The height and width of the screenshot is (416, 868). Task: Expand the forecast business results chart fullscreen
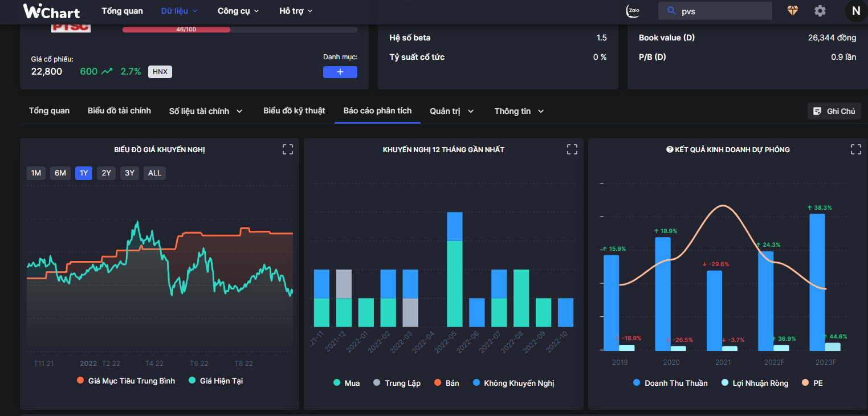coord(855,149)
